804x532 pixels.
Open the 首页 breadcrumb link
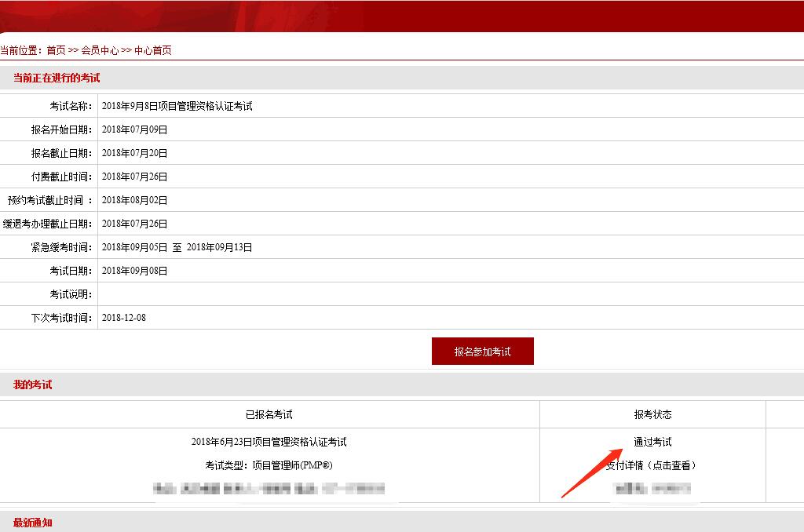point(56,50)
